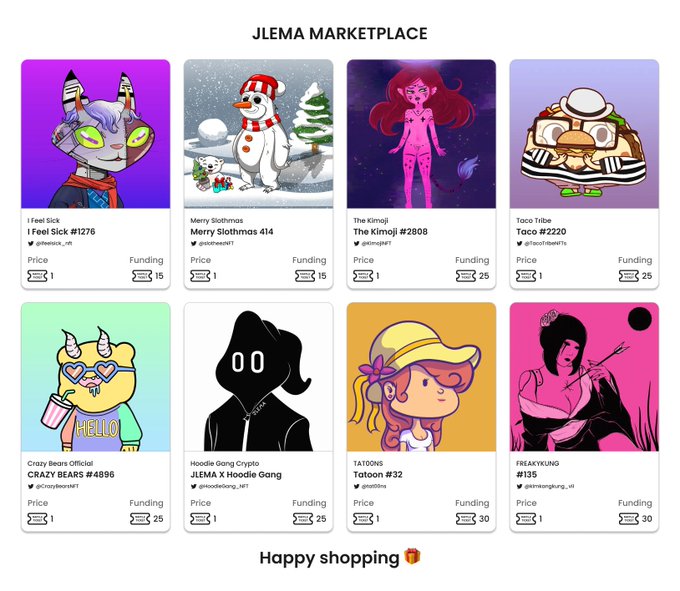Click funding ticket icon on Crazy Bears card
The height and width of the screenshot is (591, 680).
140,519
